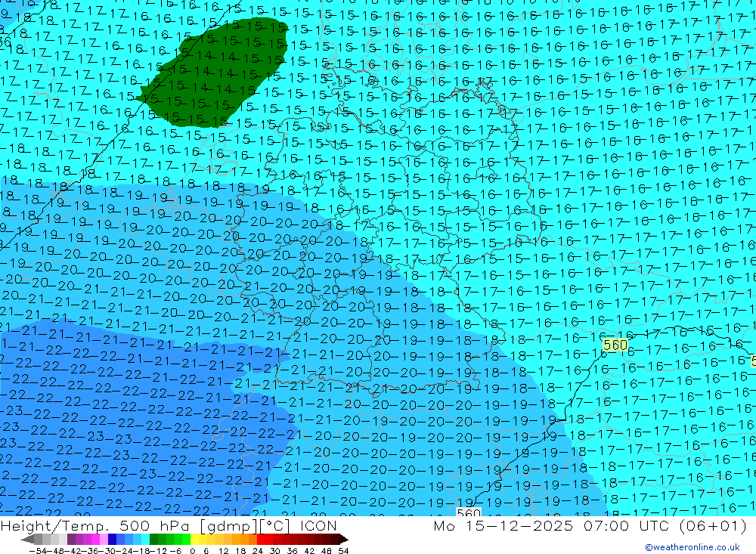
Task: Click the weatheronline.co.uk copyright link
Action: pos(692,547)
